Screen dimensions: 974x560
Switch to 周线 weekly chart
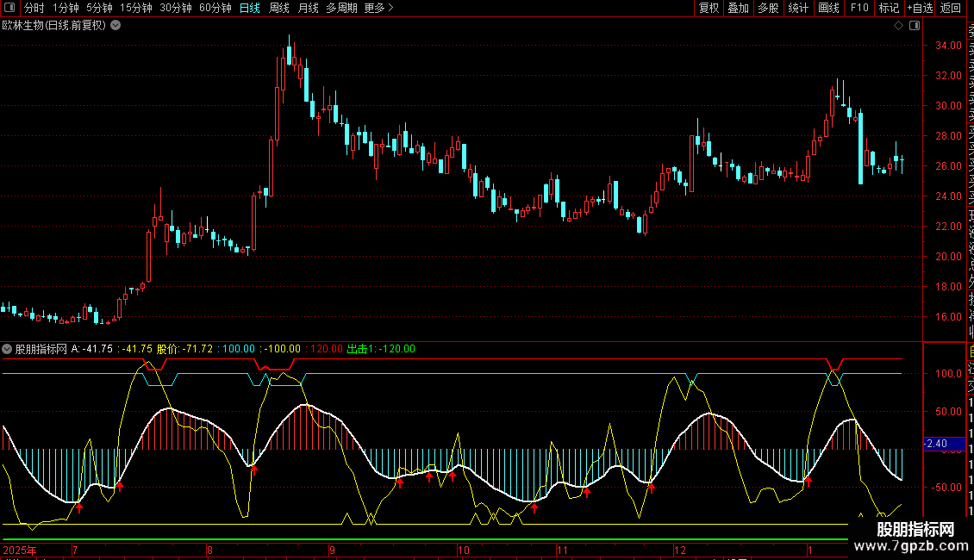[x=279, y=9]
